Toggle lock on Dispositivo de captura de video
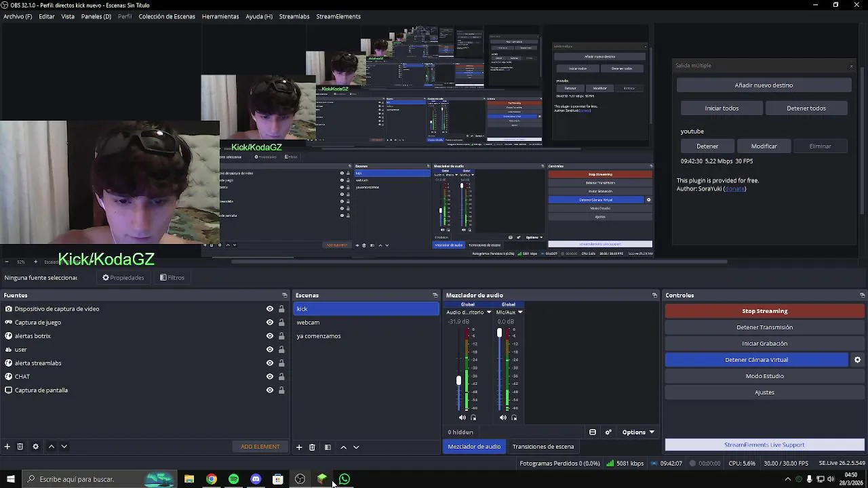 (281, 309)
